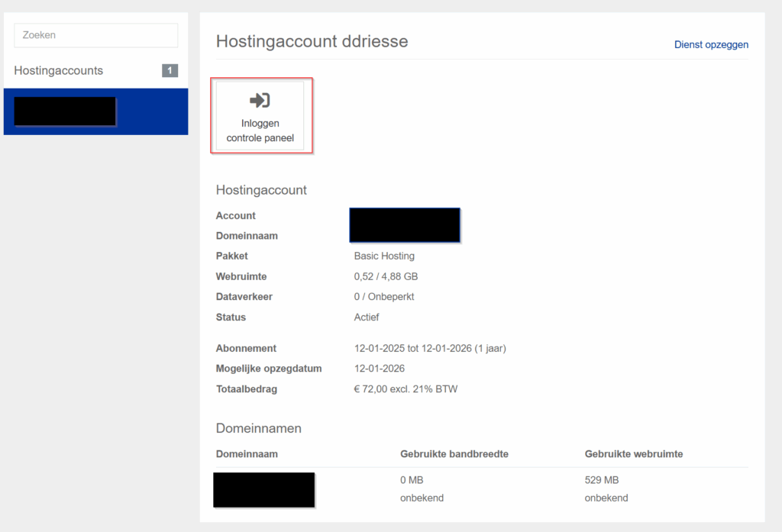Open the 'Inloggen controle paneel' control panel
The image size is (782, 532).
[x=260, y=115]
